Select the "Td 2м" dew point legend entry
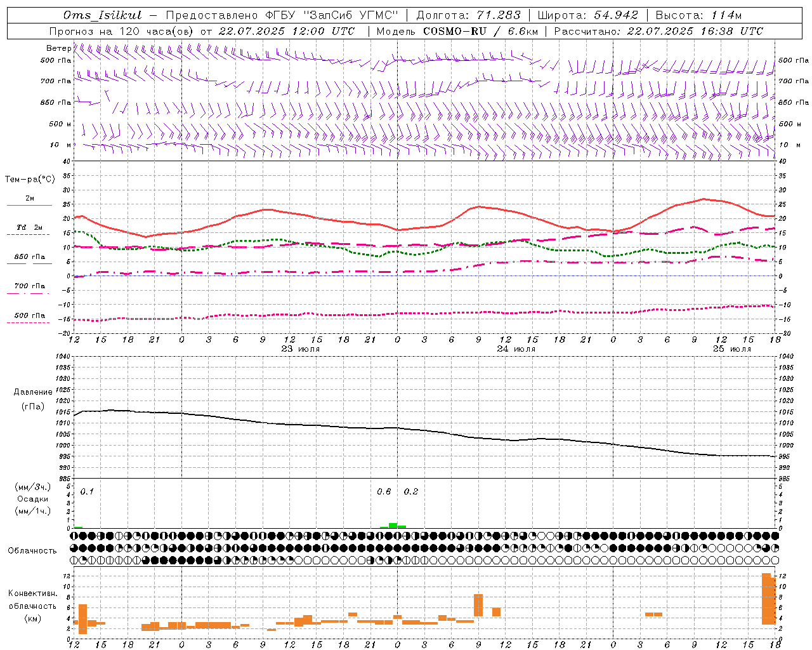This screenshot has height=650, width=812. [x=30, y=227]
